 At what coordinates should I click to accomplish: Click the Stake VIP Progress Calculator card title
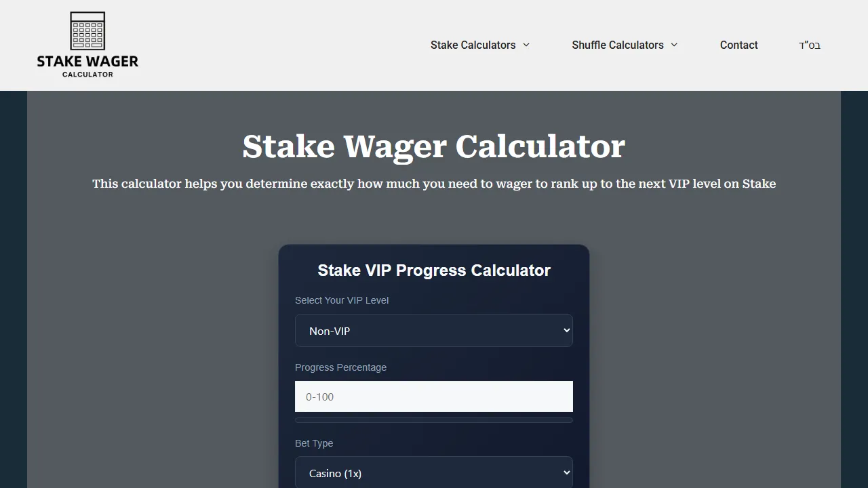coord(434,270)
